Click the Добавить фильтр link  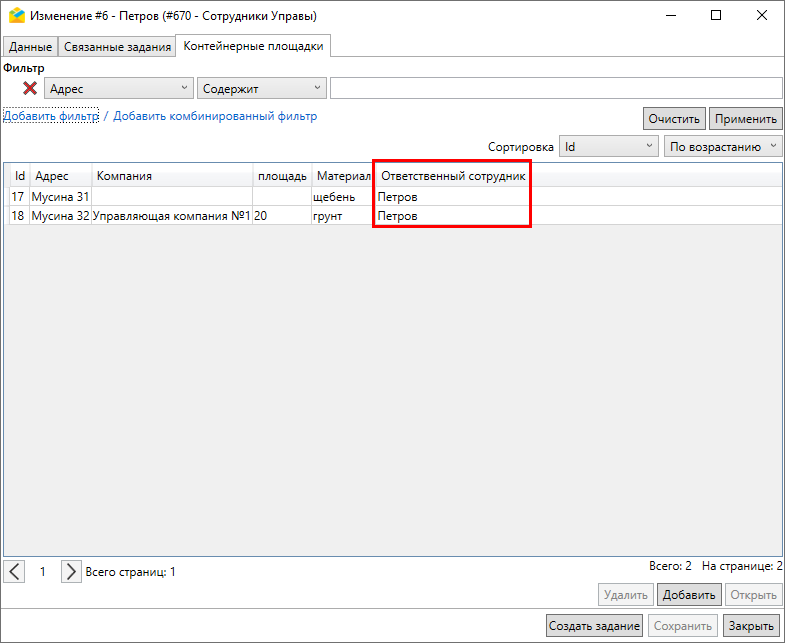[x=50, y=116]
